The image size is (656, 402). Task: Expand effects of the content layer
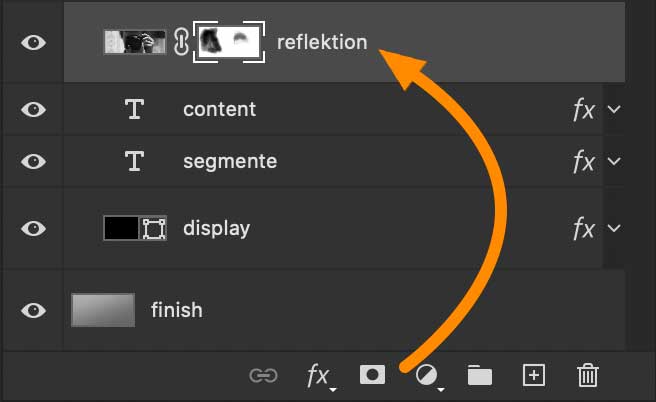coord(614,109)
